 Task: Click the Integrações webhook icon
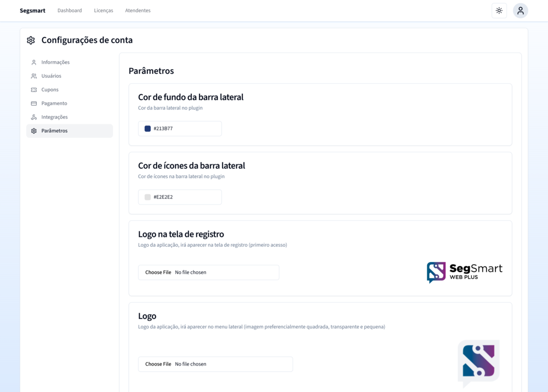[34, 117]
